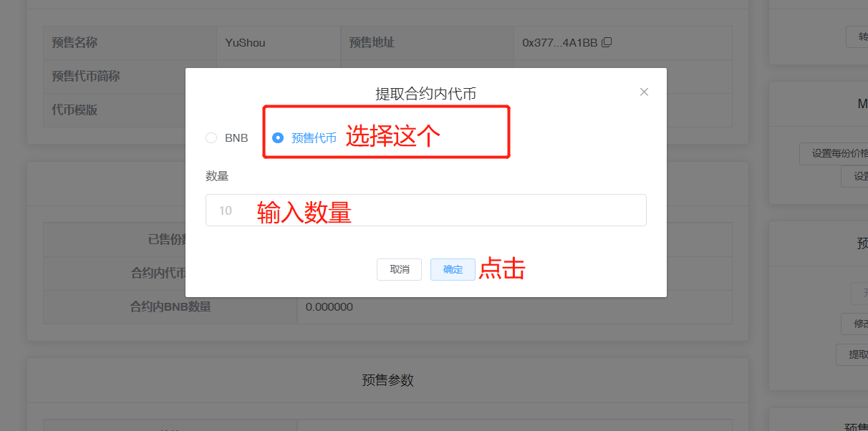Select the BNB radio option

[x=211, y=138]
